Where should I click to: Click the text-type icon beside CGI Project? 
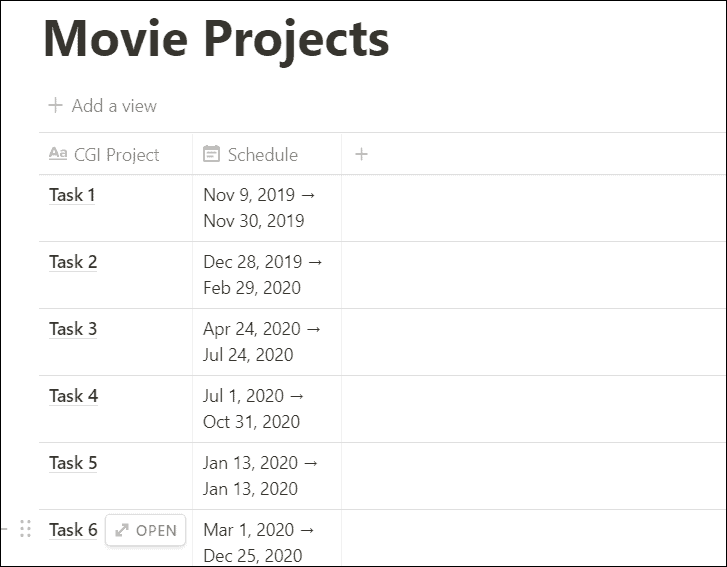[x=58, y=154]
